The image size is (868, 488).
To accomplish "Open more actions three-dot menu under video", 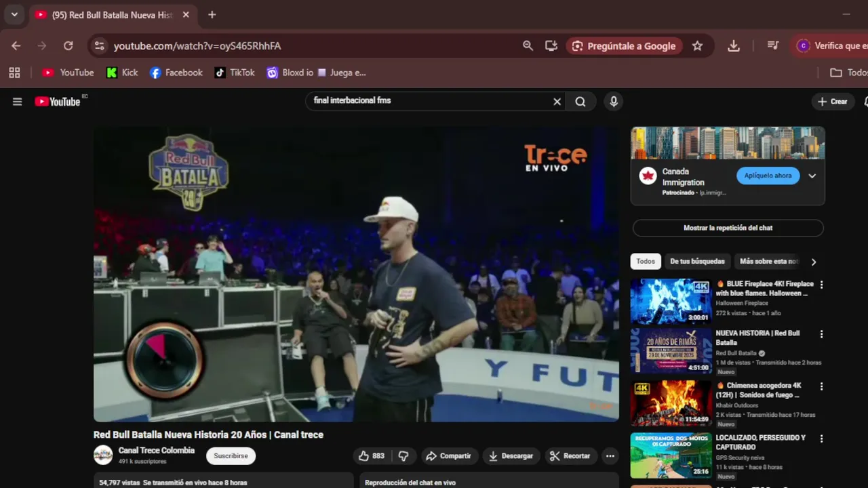I will [610, 455].
